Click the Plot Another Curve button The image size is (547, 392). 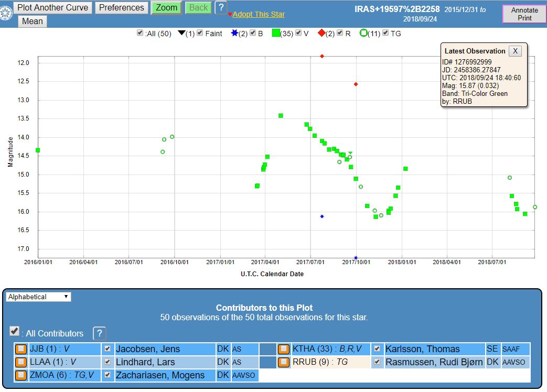coord(51,8)
